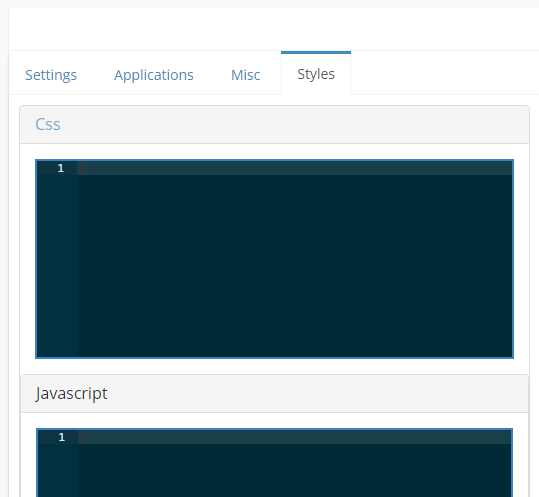The height and width of the screenshot is (497, 539).
Task: Toggle the Javascript panel via its title
Action: [71, 393]
